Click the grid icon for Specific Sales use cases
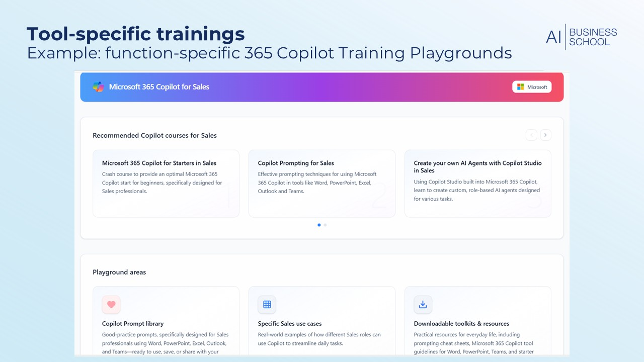 pyautogui.click(x=267, y=304)
